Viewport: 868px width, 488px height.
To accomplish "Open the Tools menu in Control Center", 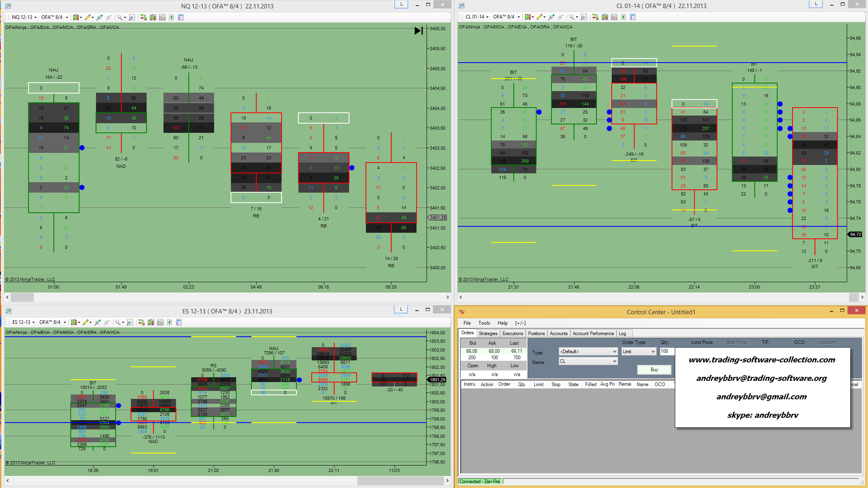I will [484, 323].
